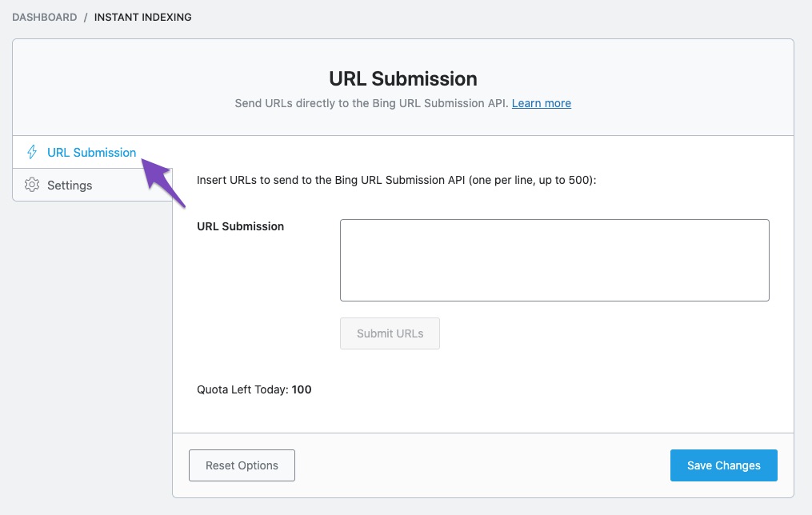Click the Quota Left Today label

coord(242,390)
